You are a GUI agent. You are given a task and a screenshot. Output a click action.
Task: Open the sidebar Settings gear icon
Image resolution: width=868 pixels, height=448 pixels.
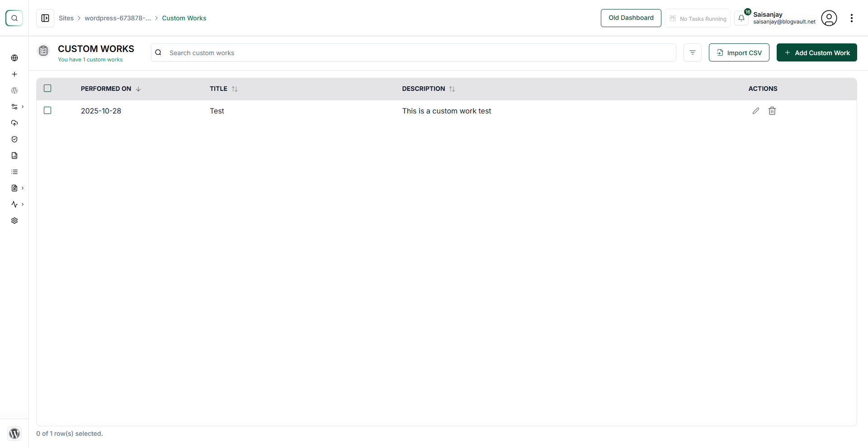click(x=14, y=221)
